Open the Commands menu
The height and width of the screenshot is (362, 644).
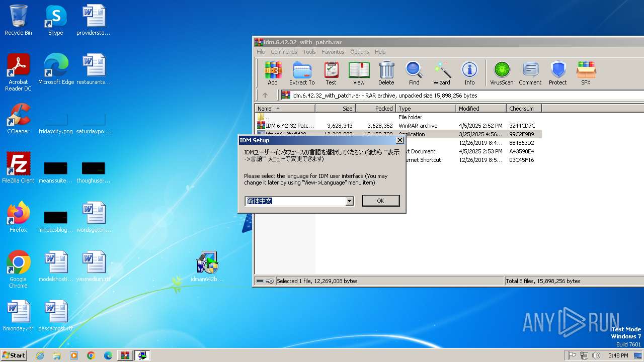[284, 52]
